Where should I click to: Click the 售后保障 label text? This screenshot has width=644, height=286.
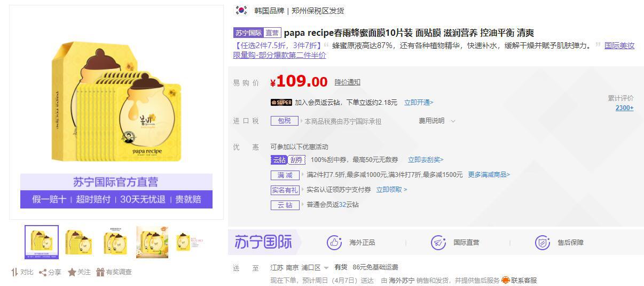coord(571,243)
